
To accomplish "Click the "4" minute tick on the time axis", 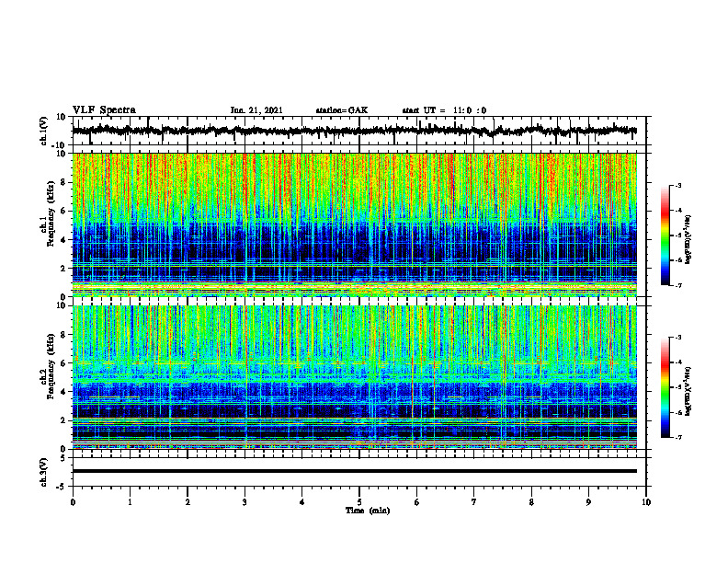I will pyautogui.click(x=302, y=502).
